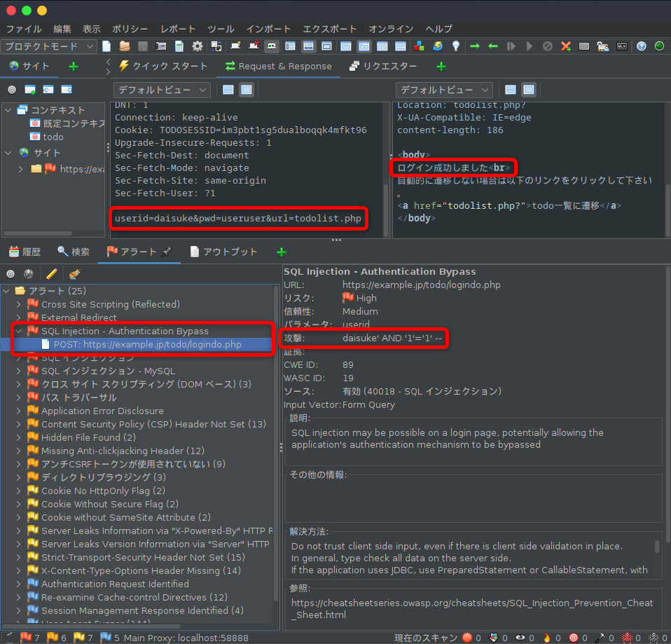
Task: Toggle response panel combined header-body view
Action: click(x=529, y=90)
